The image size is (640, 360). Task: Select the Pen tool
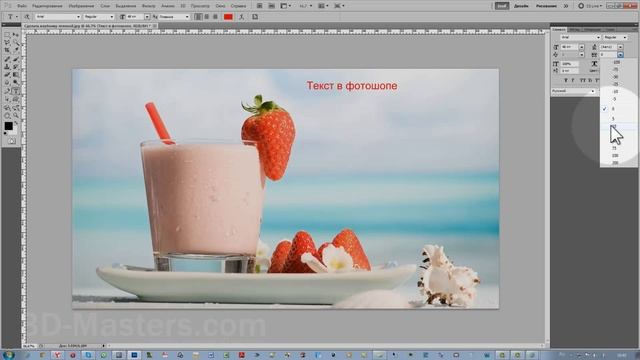[7, 90]
